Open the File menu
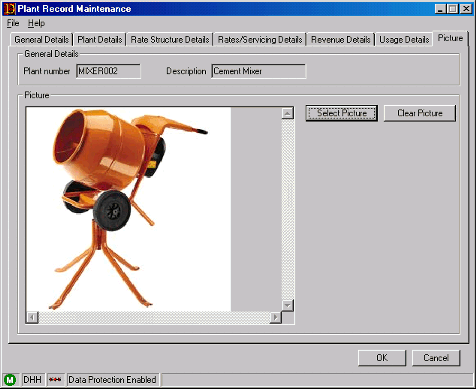476x389 pixels. tap(13, 23)
